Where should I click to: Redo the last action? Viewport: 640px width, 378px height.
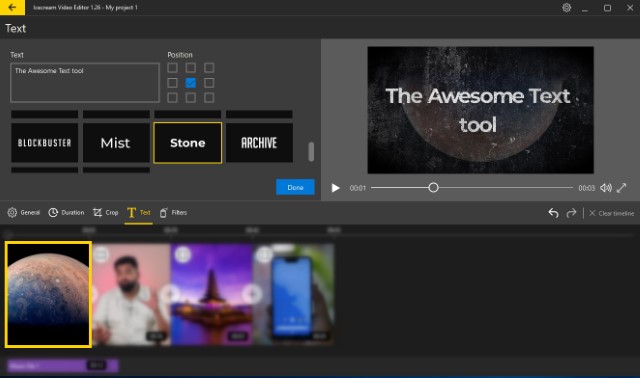571,213
